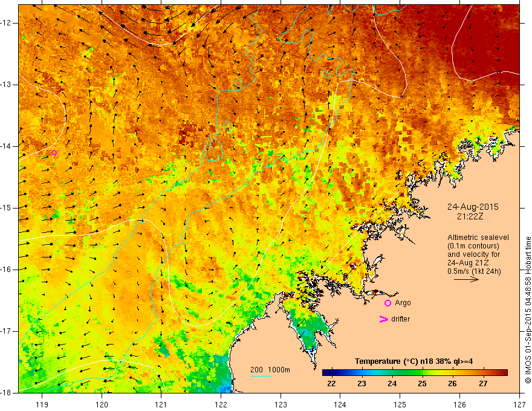Click the latitude axis label -18
The height and width of the screenshot is (411, 532).
[x=6, y=393]
